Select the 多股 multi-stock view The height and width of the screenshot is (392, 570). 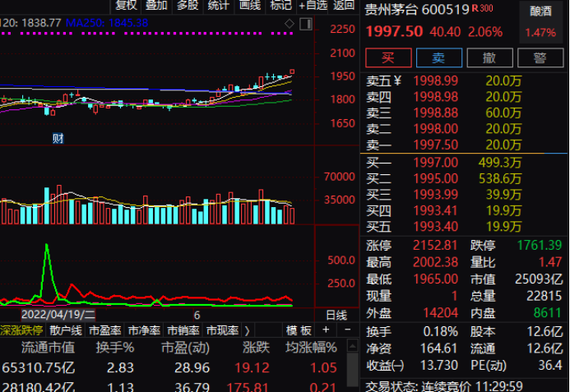(x=188, y=5)
